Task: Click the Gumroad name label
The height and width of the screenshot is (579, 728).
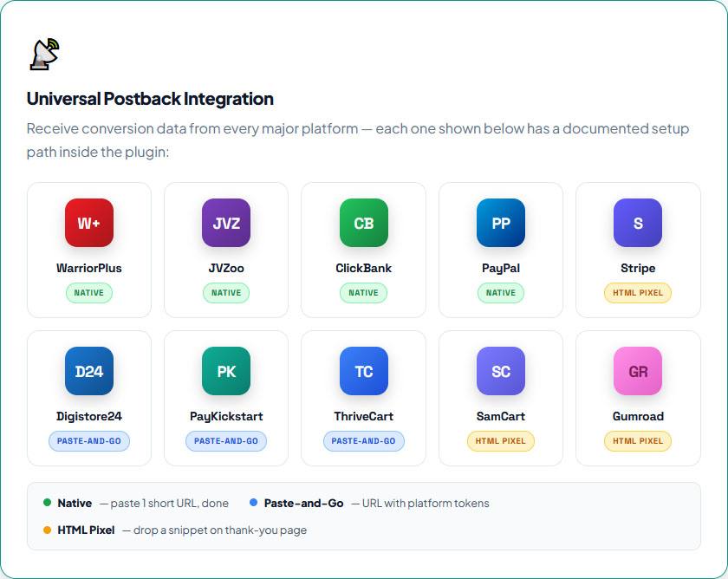Action: coord(638,417)
